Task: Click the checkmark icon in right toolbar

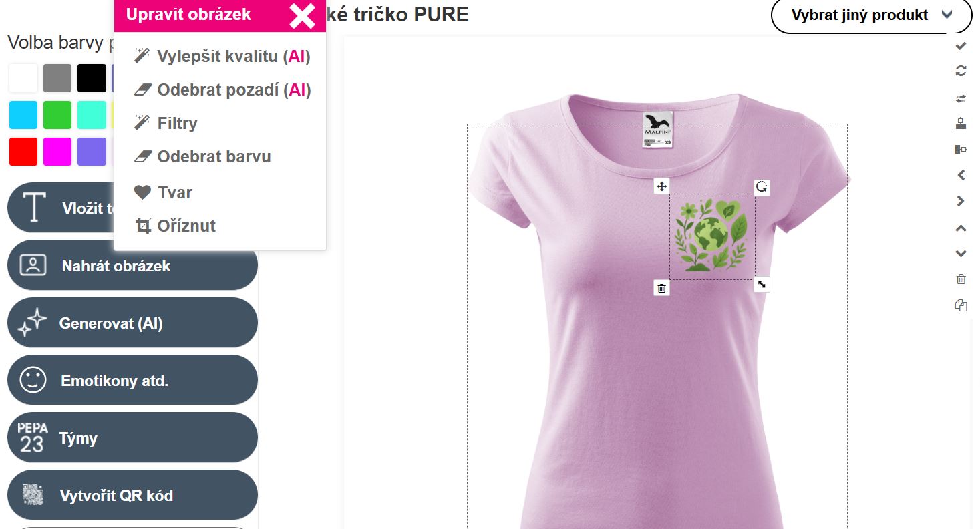Action: 961,46
